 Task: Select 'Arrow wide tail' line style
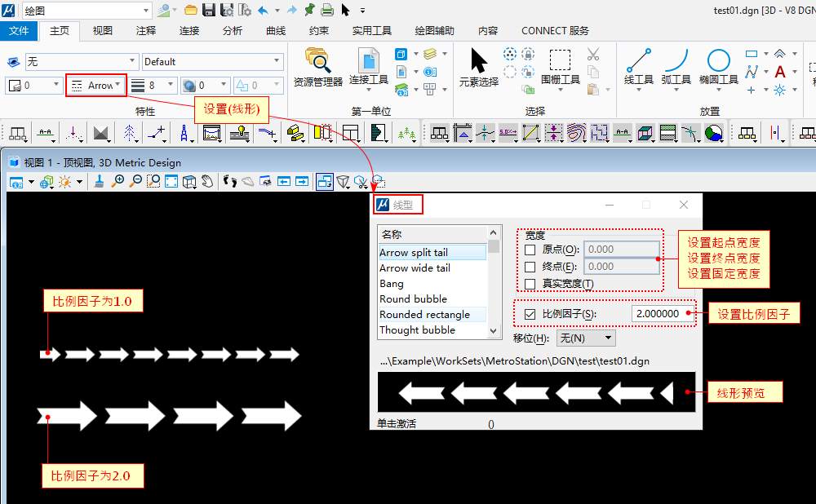point(432,268)
